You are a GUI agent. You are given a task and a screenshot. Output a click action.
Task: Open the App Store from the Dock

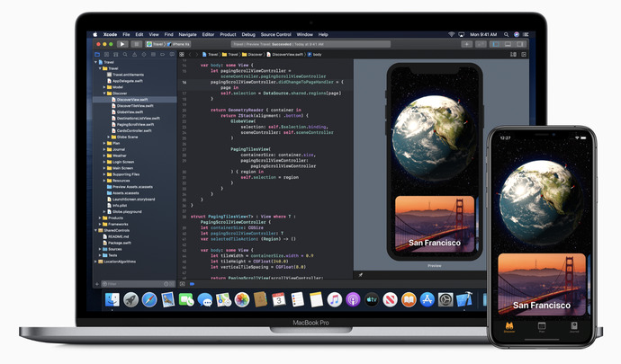click(427, 300)
